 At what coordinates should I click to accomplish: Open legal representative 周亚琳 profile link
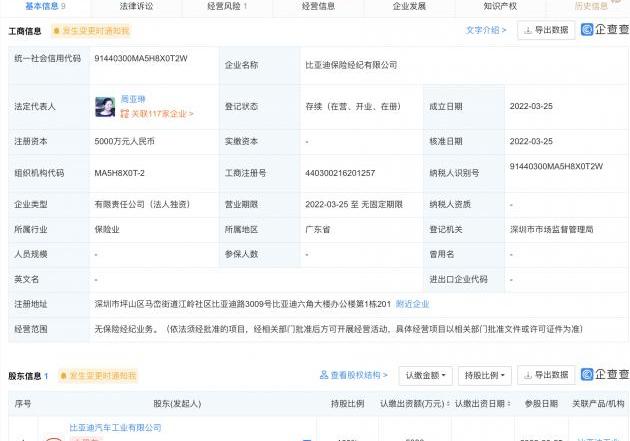[133, 99]
